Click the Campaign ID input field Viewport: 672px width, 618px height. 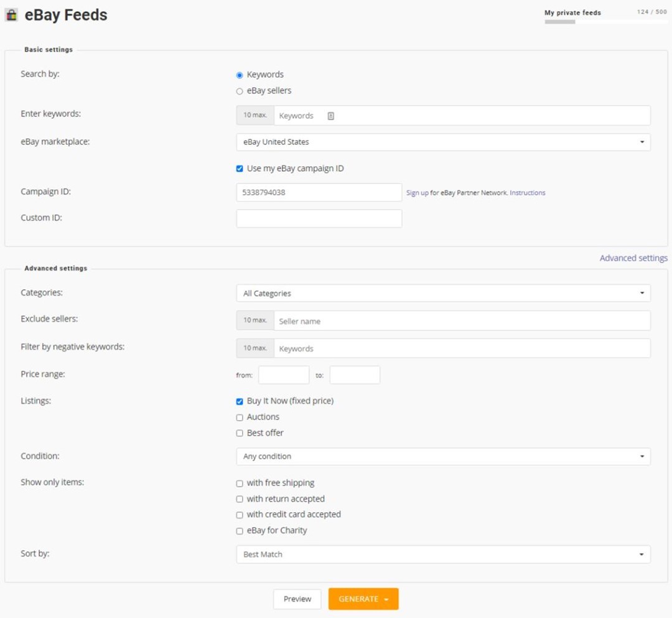[319, 192]
